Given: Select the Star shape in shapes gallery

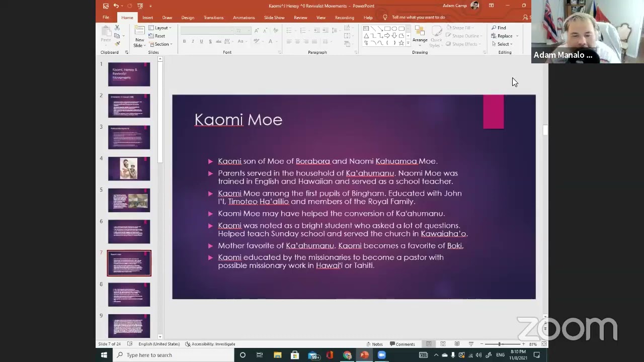Looking at the screenshot, I should click(x=401, y=43).
